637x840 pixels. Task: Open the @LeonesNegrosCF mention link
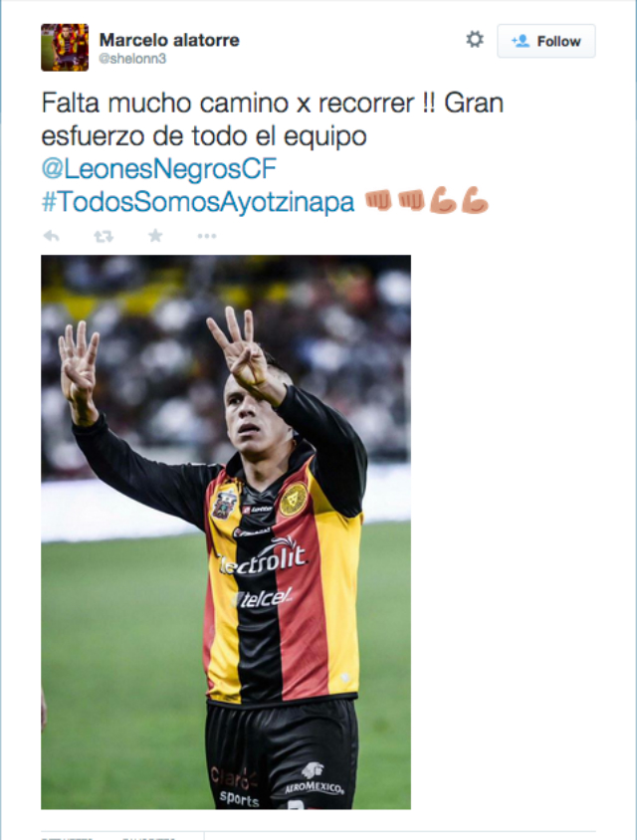(158, 169)
